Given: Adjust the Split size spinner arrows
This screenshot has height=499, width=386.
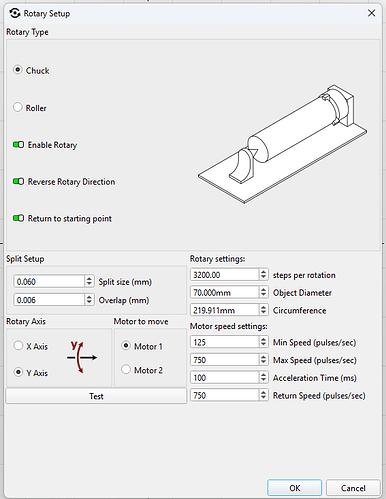Looking at the screenshot, I should tap(89, 282).
